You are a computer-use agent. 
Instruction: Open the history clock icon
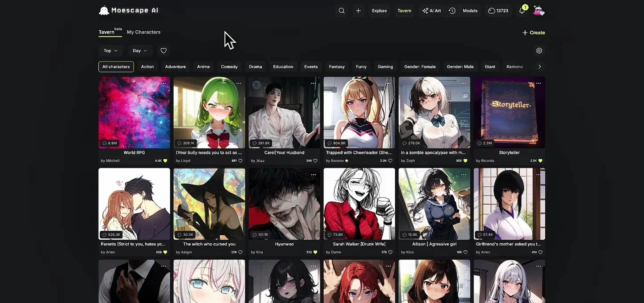pos(452,11)
